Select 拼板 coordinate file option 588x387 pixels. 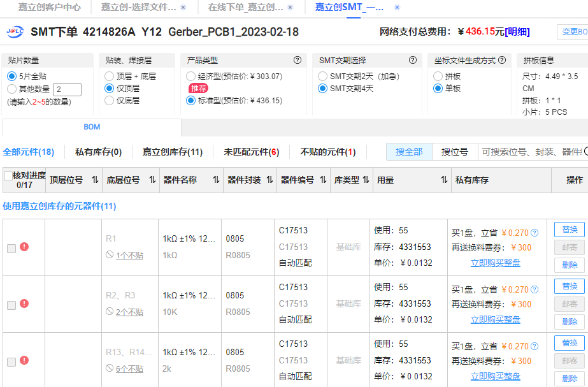pyautogui.click(x=438, y=77)
